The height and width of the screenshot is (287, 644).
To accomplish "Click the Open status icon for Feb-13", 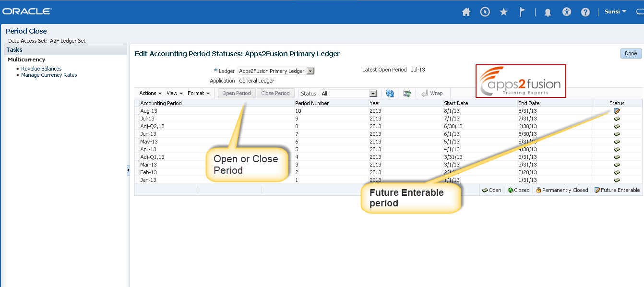I will [617, 172].
